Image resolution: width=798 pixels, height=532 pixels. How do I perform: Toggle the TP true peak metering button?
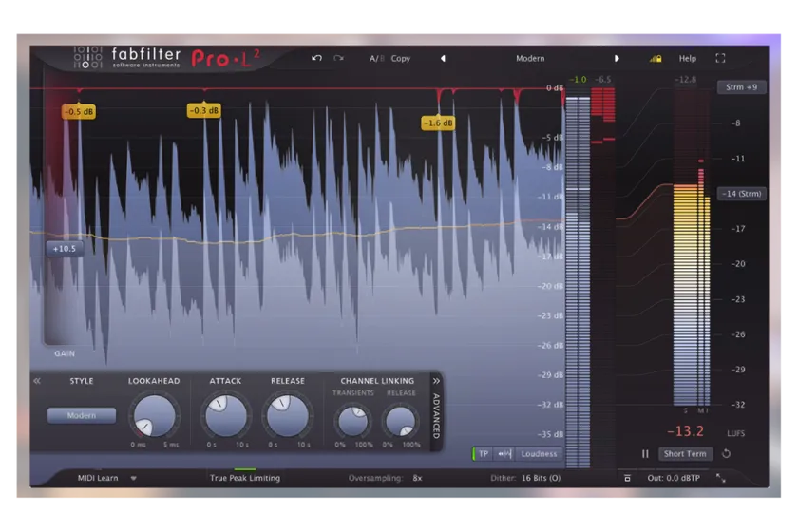(483, 453)
